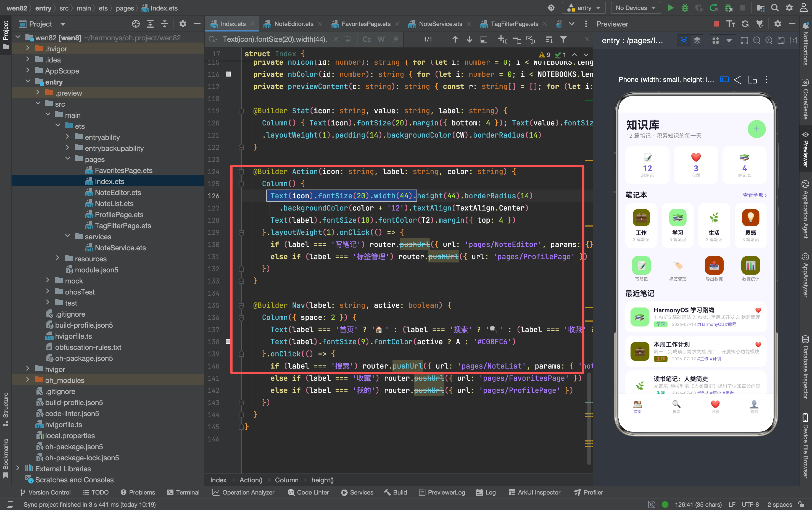Toggle Match Case (Cc) in find bar
This screenshot has height=510, width=812.
(367, 40)
